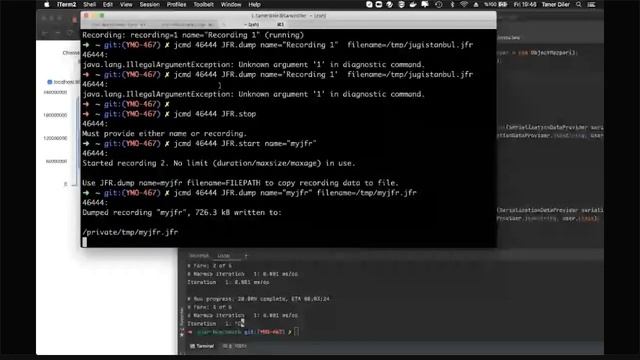This screenshot has width=640, height=360.
Task: Open the Apple menu
Action: pyautogui.click(x=47, y=4)
